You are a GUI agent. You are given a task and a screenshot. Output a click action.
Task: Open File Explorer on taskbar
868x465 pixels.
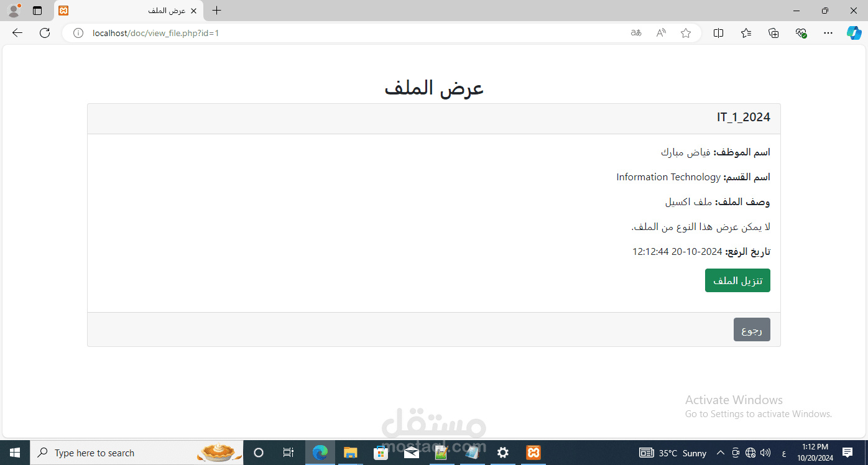tap(351, 453)
